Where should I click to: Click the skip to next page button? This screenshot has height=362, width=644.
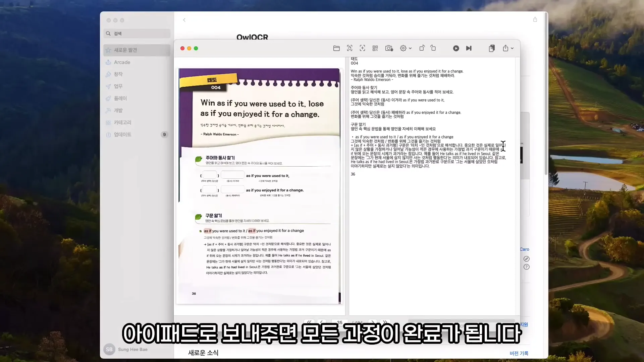pyautogui.click(x=469, y=48)
